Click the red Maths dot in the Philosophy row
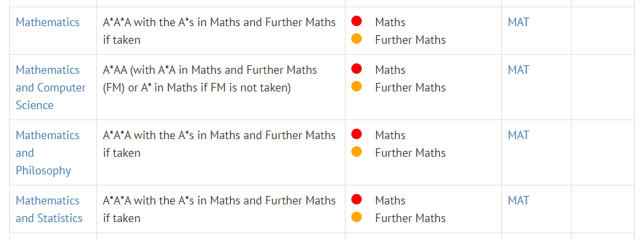The height and width of the screenshot is (241, 644). 357,134
